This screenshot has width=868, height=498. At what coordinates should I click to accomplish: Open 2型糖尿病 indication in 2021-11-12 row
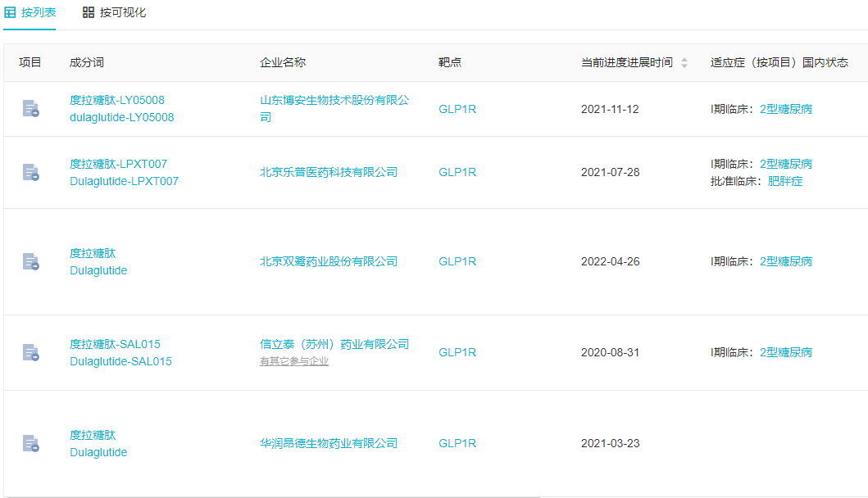click(x=785, y=109)
